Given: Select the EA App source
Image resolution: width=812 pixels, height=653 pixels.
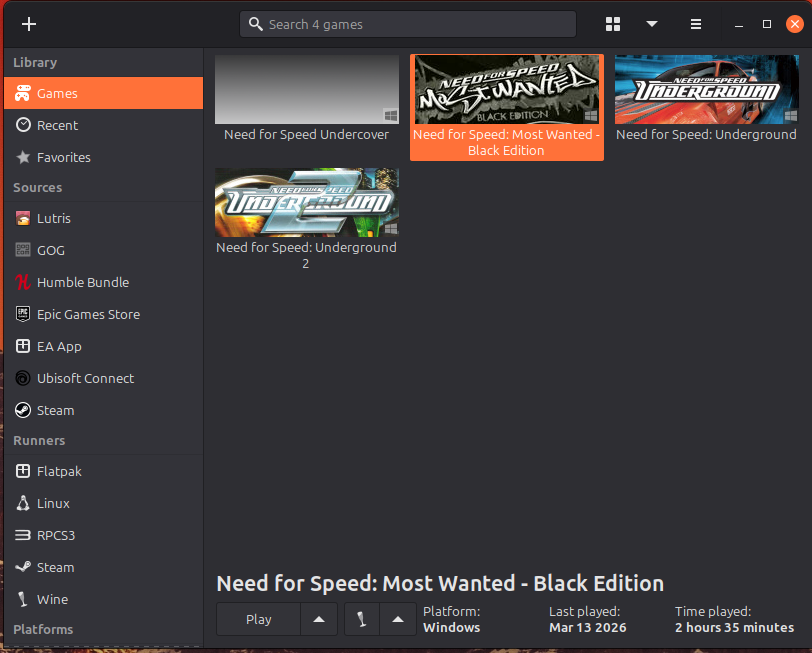Looking at the screenshot, I should 59,346.
